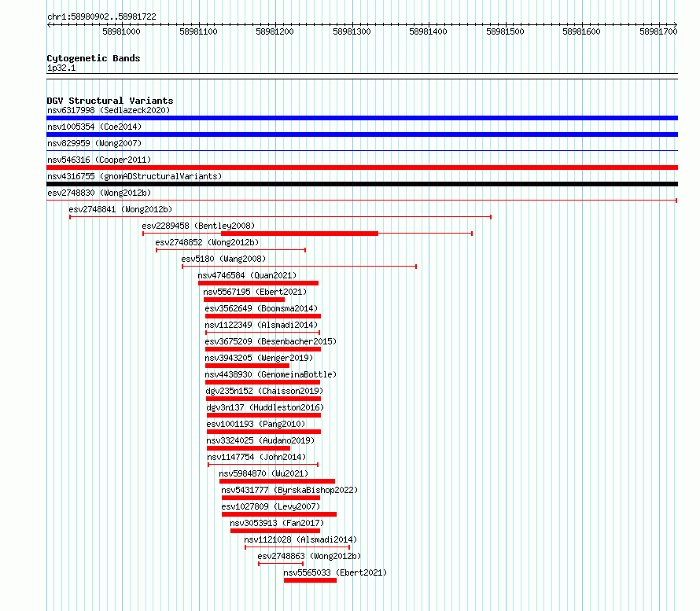Click the 58981200 ruler tick label

274,31
